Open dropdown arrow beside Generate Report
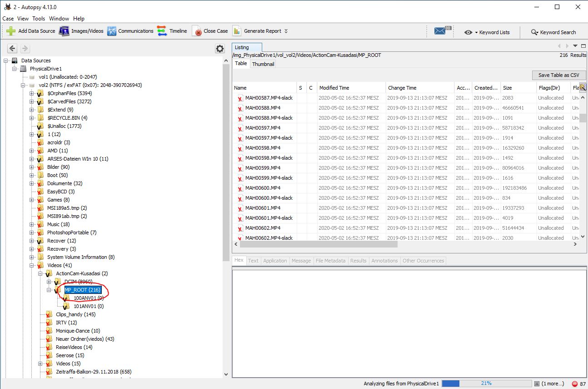Viewport: 588px width, 389px height. coord(286,31)
